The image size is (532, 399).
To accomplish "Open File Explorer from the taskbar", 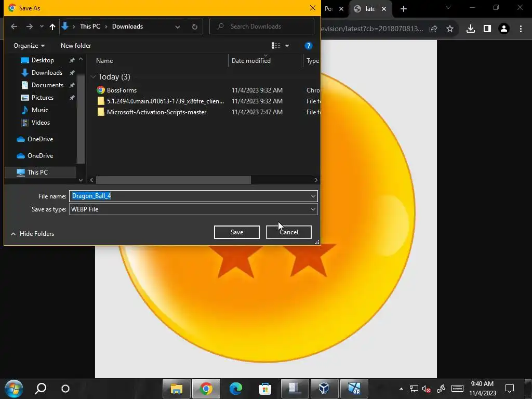I will click(x=177, y=389).
